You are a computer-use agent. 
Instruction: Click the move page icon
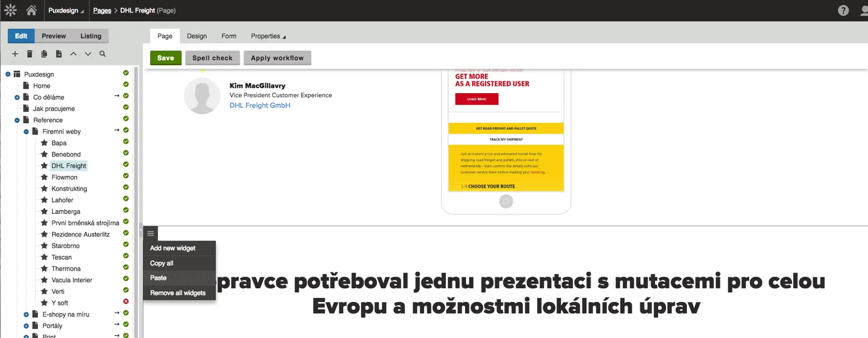(59, 54)
